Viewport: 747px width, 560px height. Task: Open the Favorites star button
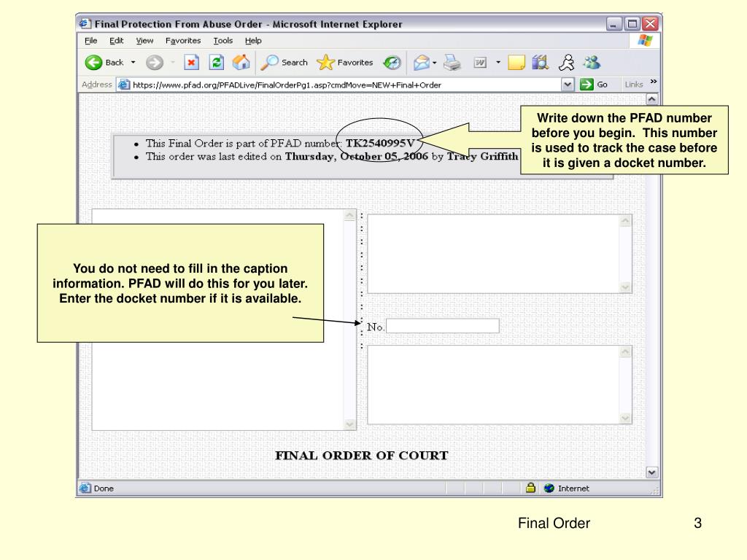(x=345, y=63)
